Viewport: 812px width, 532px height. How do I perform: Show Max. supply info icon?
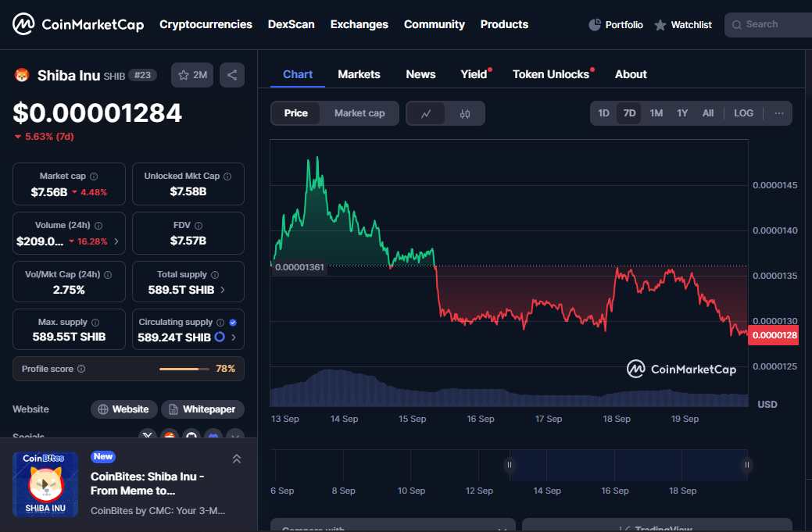(95, 323)
